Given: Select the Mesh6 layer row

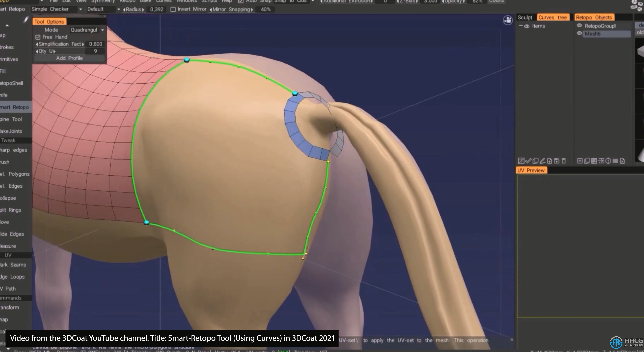Looking at the screenshot, I should click(x=606, y=34).
